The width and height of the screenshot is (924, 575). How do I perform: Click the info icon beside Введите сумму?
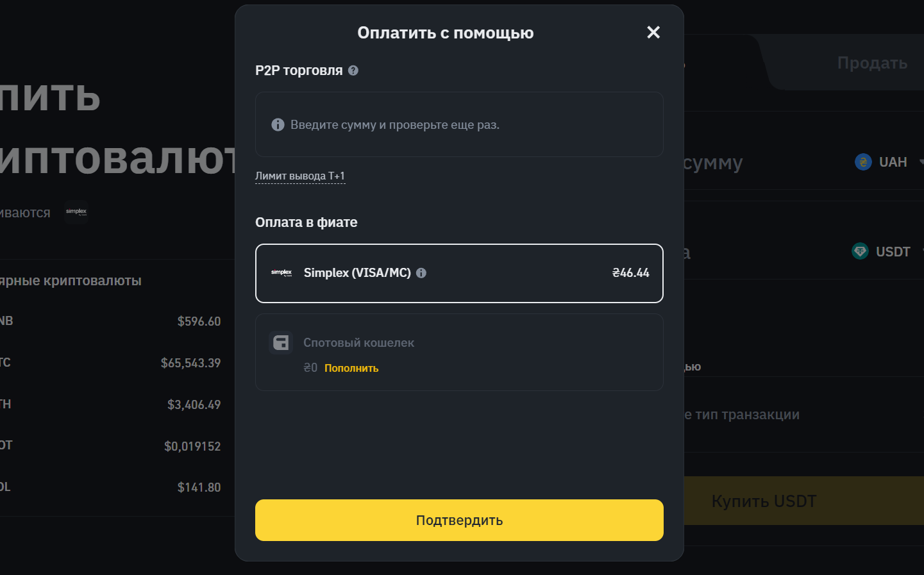pyautogui.click(x=278, y=125)
